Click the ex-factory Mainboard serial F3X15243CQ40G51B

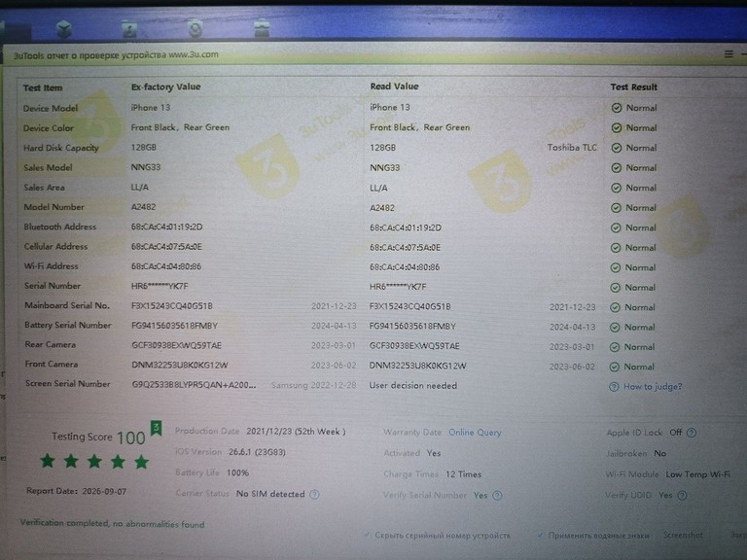[x=172, y=305]
